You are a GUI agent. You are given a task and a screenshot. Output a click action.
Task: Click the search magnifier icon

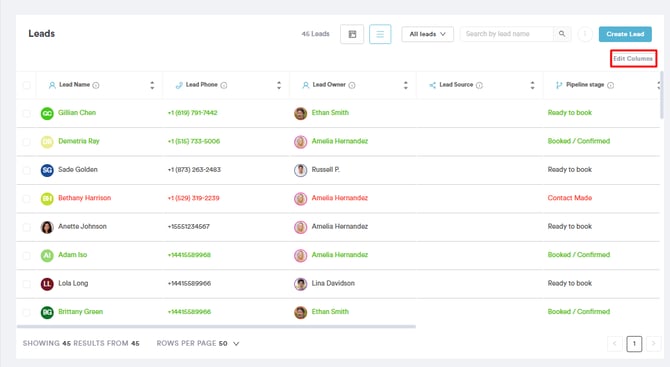tap(562, 34)
